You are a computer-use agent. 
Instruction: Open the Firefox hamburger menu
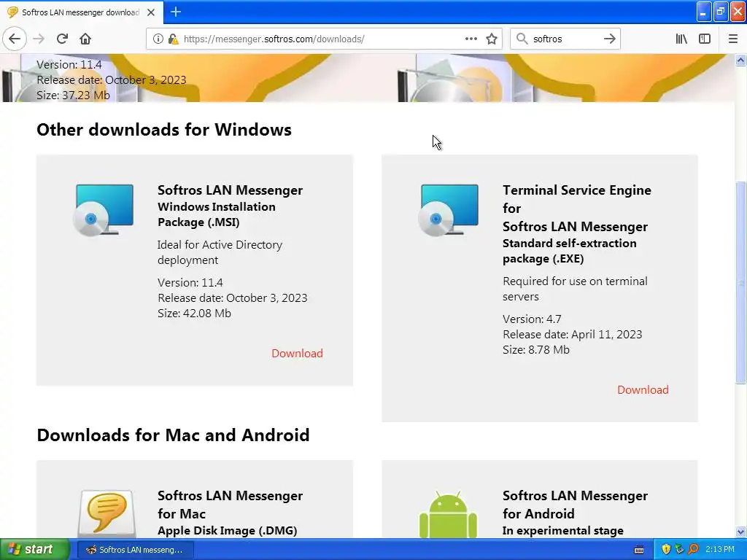pos(733,39)
